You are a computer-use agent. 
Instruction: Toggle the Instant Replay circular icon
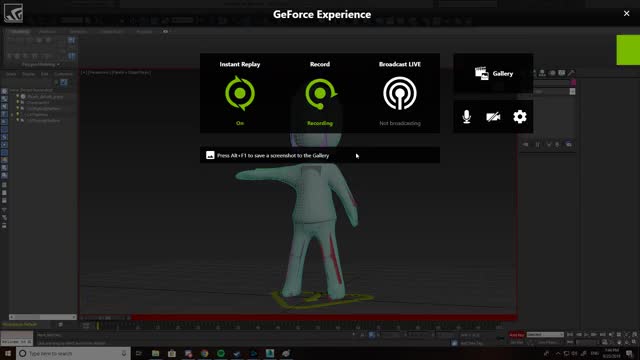pos(240,93)
